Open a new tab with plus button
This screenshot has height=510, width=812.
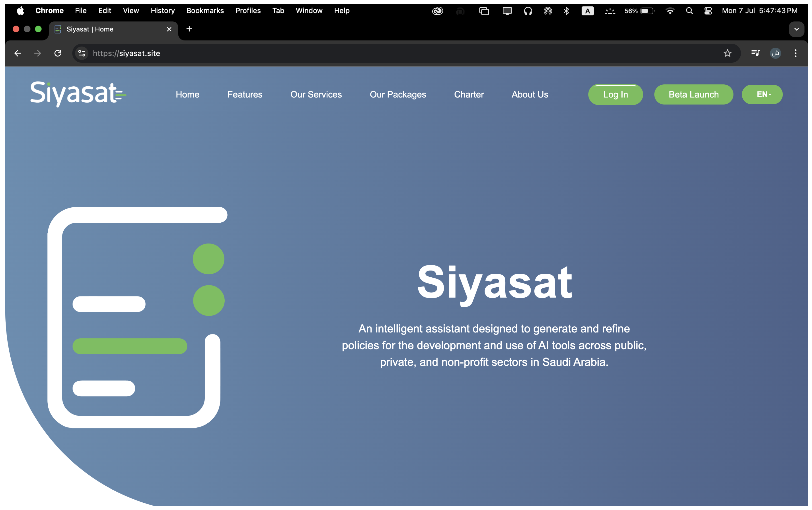coord(189,29)
